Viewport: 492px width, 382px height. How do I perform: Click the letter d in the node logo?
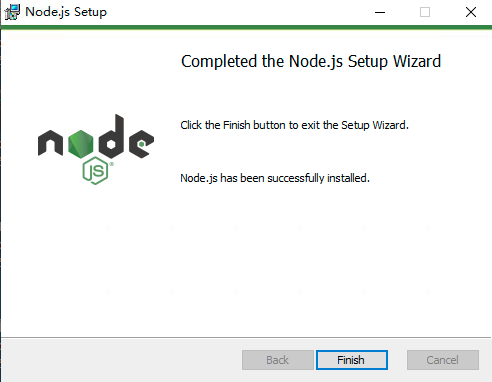(x=112, y=136)
